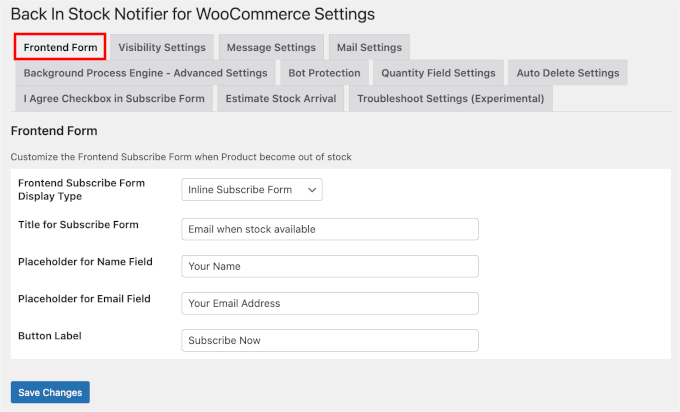This screenshot has height=412, width=680.
Task: Go to the Mail Settings tab
Action: coord(369,47)
